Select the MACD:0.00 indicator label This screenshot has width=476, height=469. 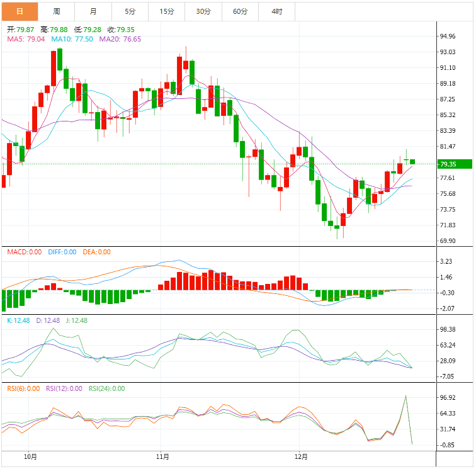24,252
